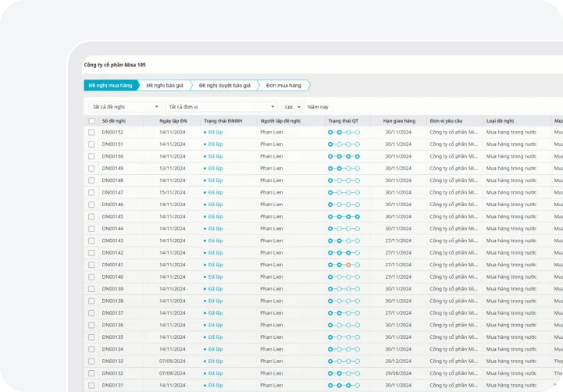Click the progress tracker icon for DN00137
Viewport: 563px width, 392px height.
pyautogui.click(x=344, y=313)
